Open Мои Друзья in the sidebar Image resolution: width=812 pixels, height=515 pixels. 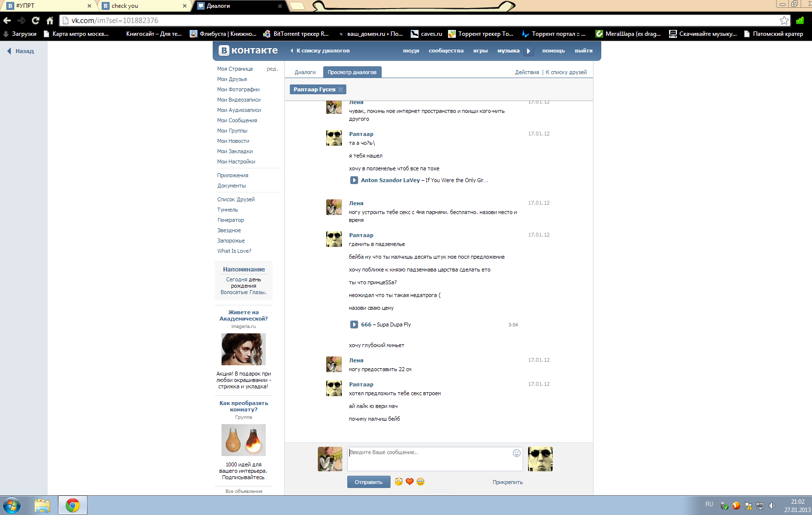[x=232, y=79]
